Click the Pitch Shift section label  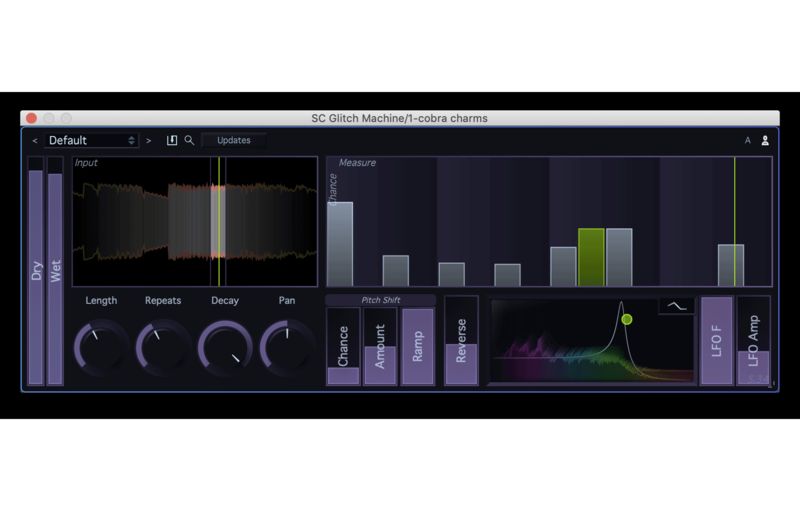pos(380,300)
